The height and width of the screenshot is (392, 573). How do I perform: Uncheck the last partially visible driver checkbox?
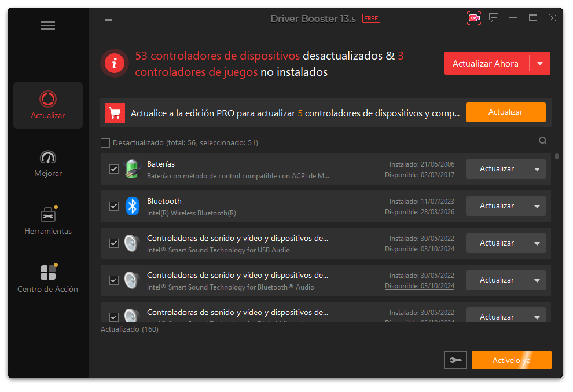click(114, 317)
